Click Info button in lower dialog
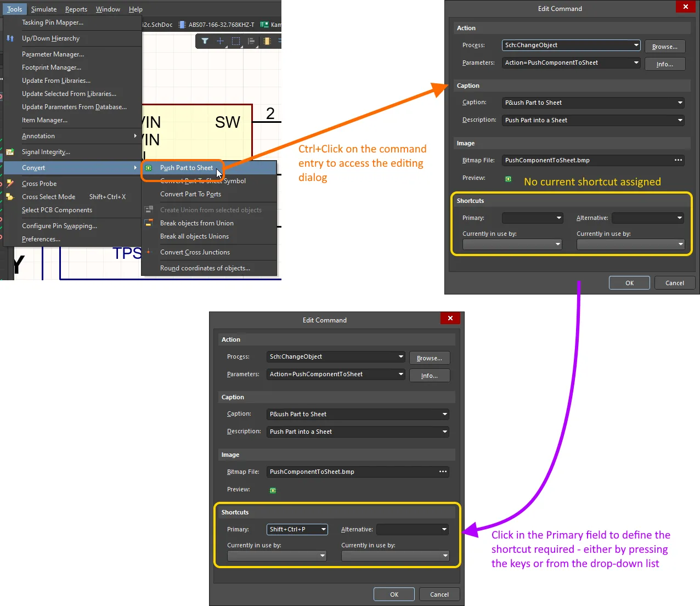This screenshot has width=700, height=606. [x=430, y=376]
